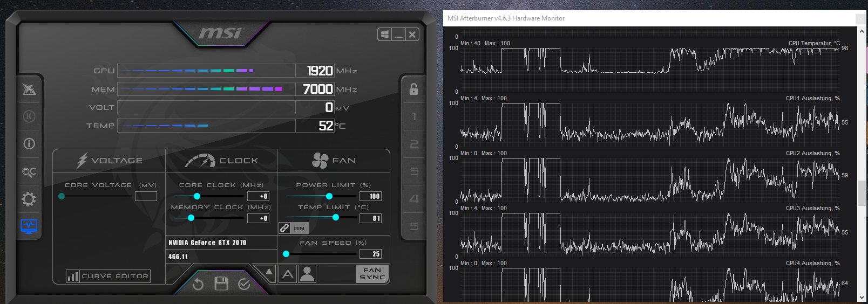Click the 'CPU3 Auslastung, %' graph label
This screenshot has width=868, height=304.
[813, 208]
